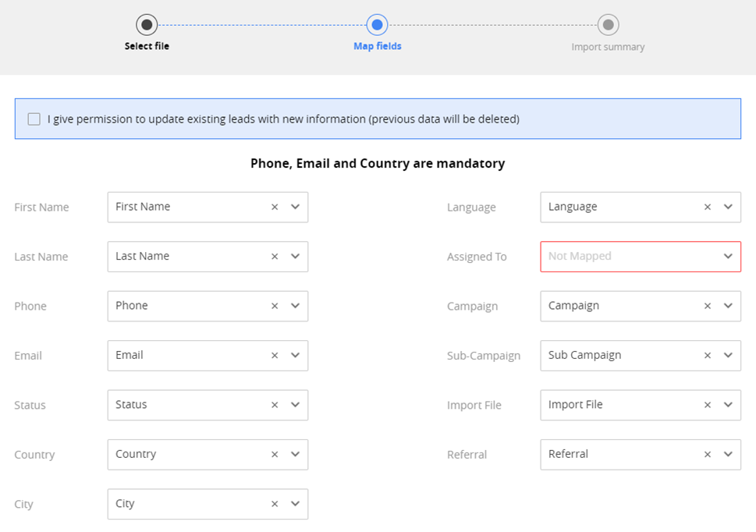Clear the City mapping X icon
Screen dimensions: 756x532
[275, 505]
